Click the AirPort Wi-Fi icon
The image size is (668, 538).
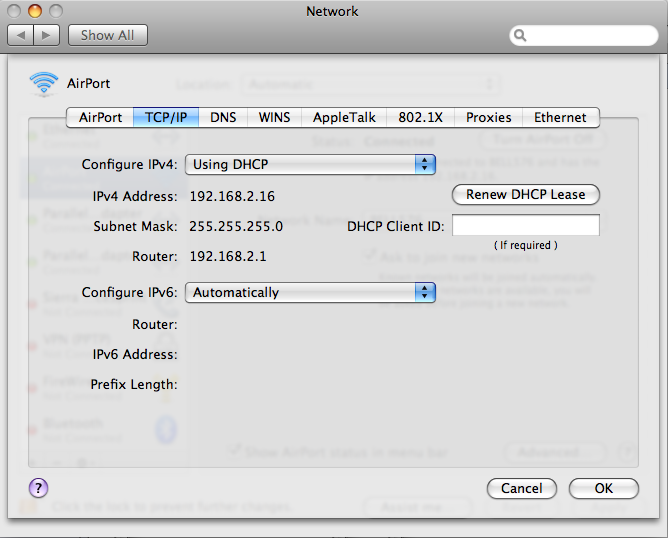click(44, 83)
